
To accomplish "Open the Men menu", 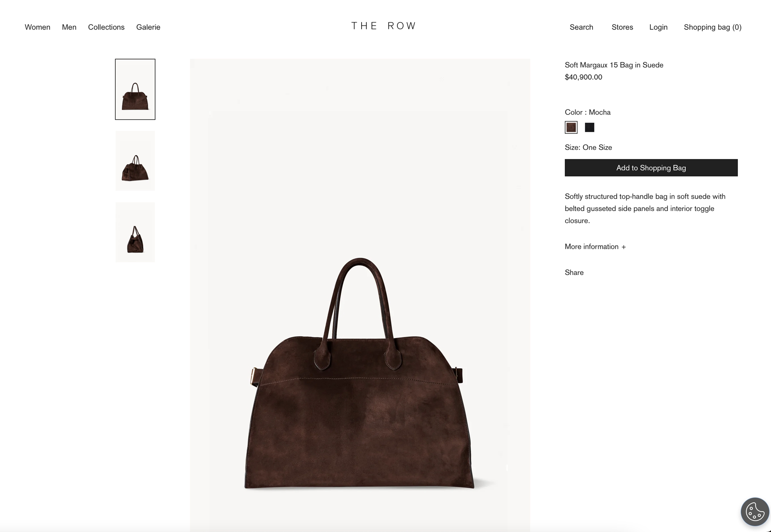I will pos(69,27).
